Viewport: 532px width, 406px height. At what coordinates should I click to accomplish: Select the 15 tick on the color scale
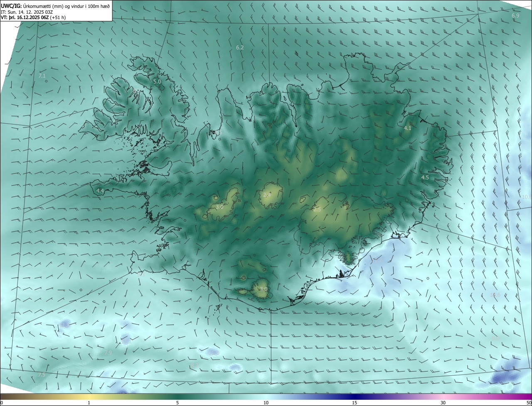(355, 403)
